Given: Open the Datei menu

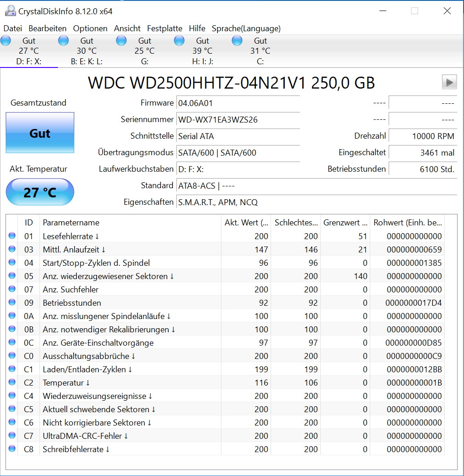Looking at the screenshot, I should [13, 28].
